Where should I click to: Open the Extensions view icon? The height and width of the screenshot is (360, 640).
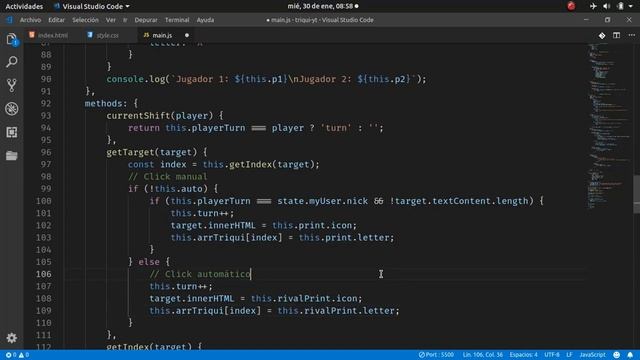(11, 132)
